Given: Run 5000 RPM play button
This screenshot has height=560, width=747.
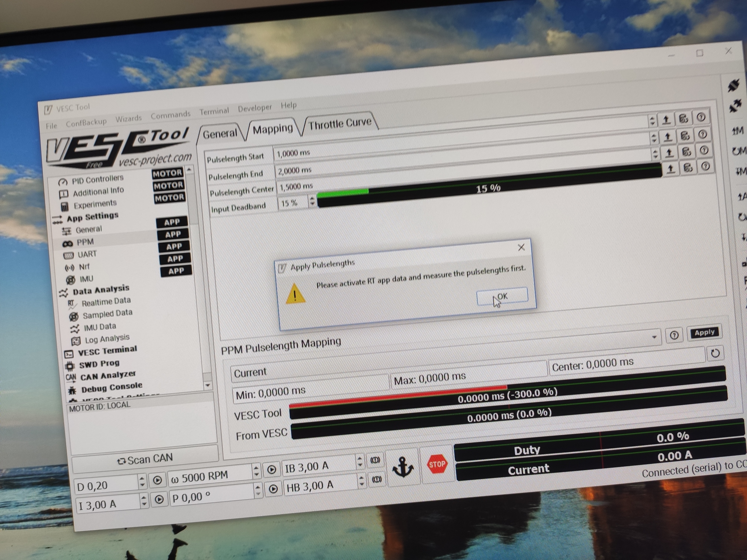Looking at the screenshot, I should 272,470.
